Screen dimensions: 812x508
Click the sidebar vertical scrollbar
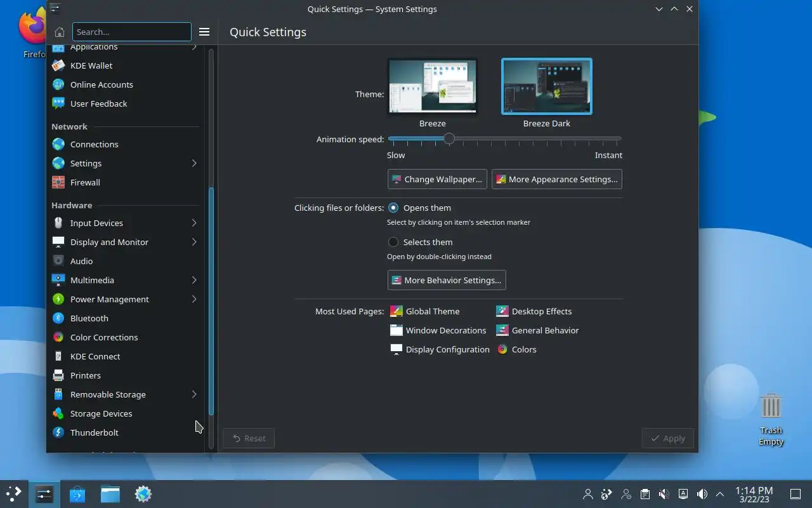point(211,302)
